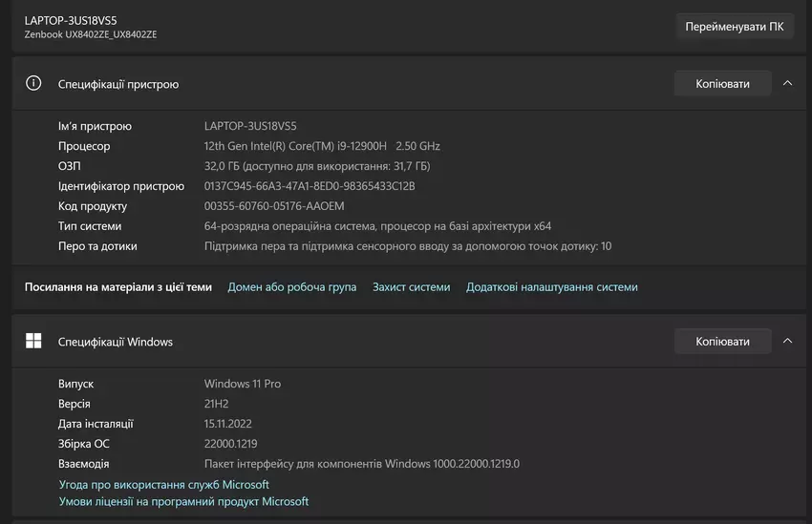Open the Домен або робоча група link
This screenshot has height=524, width=812.
pyautogui.click(x=291, y=286)
